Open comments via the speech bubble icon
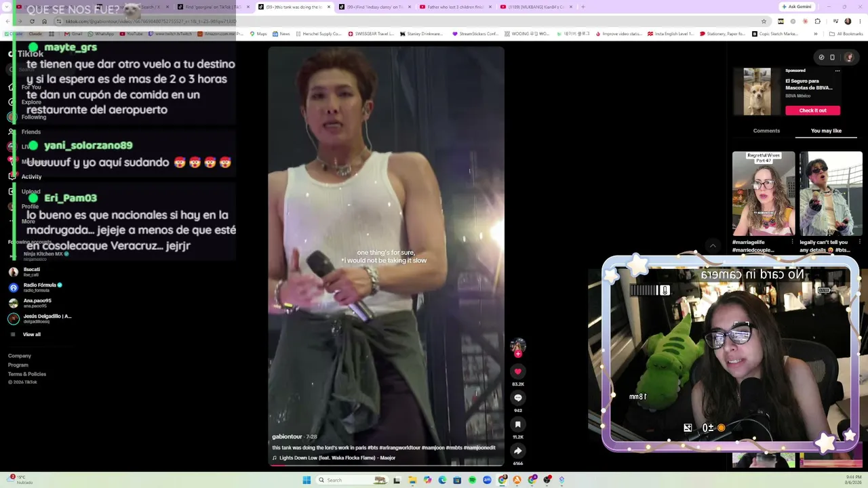The height and width of the screenshot is (488, 868). (x=517, y=398)
